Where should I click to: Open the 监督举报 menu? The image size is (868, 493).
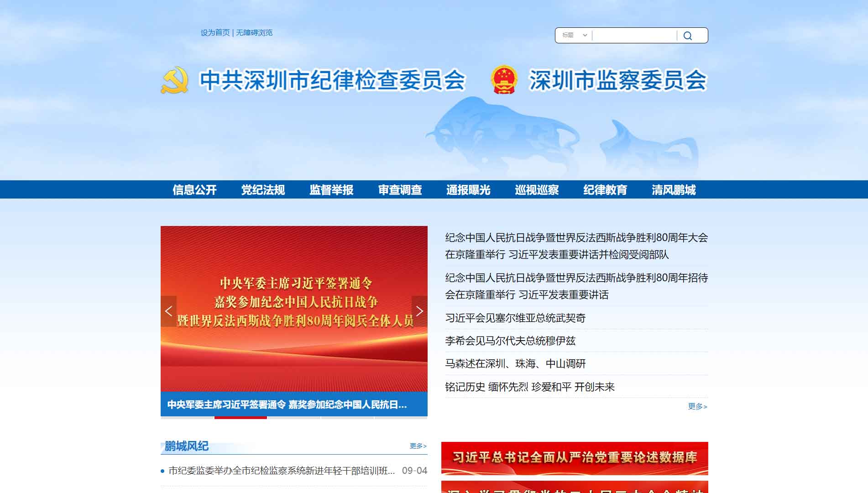tap(331, 190)
